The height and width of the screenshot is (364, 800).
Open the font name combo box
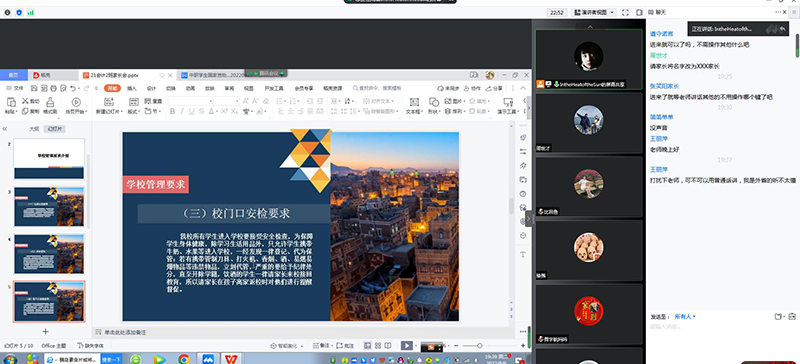pyautogui.click(x=190, y=101)
